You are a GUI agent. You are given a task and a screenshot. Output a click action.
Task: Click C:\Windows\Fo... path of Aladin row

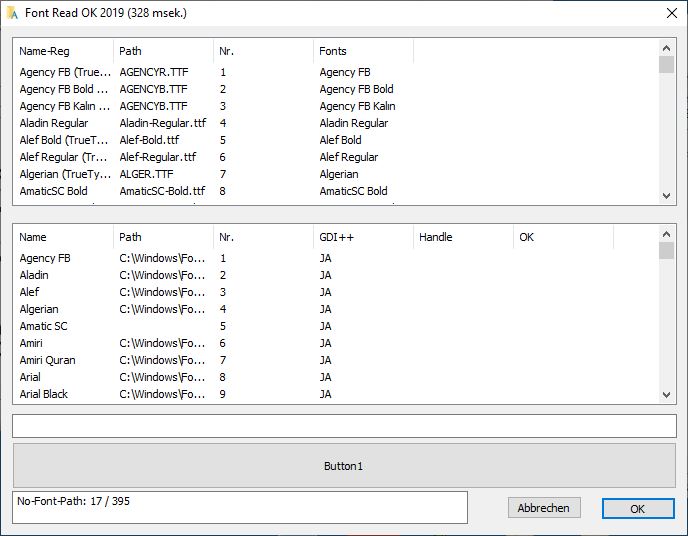tap(162, 275)
